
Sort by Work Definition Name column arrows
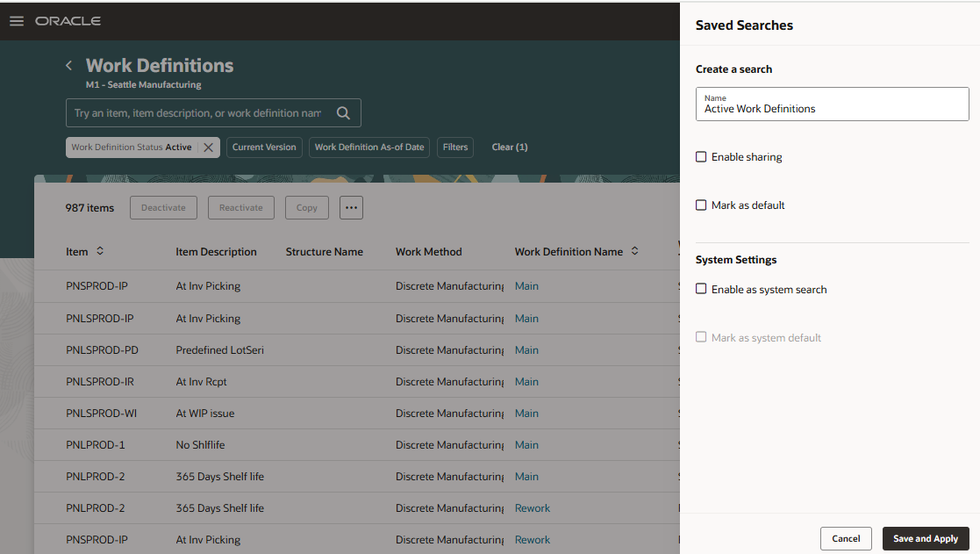pos(634,251)
